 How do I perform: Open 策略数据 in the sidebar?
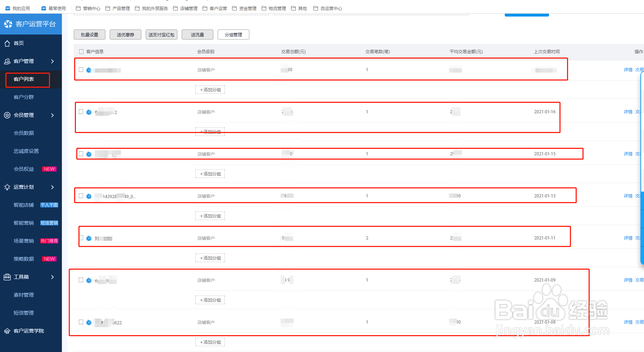[x=24, y=259]
